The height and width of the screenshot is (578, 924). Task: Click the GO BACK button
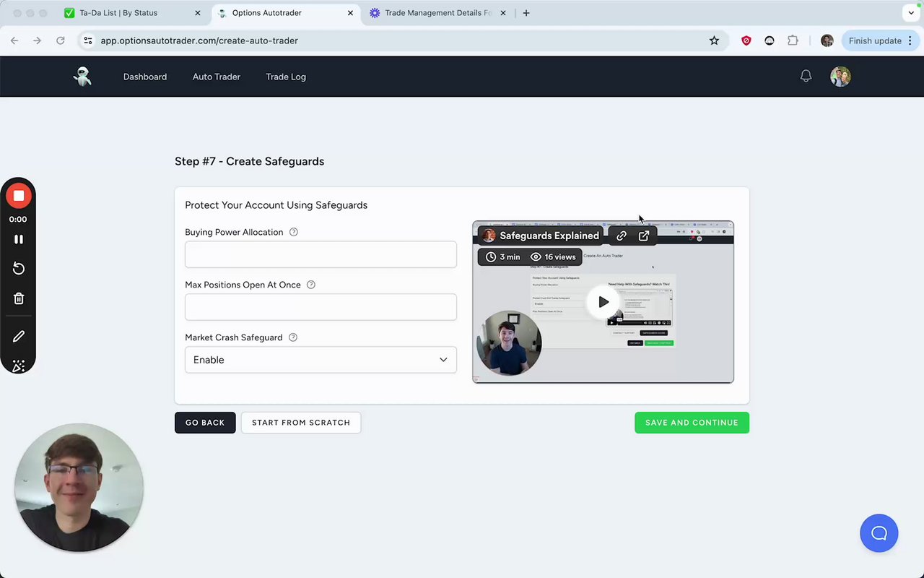pyautogui.click(x=205, y=423)
